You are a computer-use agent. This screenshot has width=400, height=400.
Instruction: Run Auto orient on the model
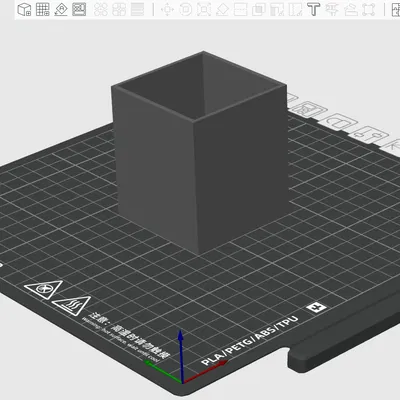pyautogui.click(x=61, y=9)
